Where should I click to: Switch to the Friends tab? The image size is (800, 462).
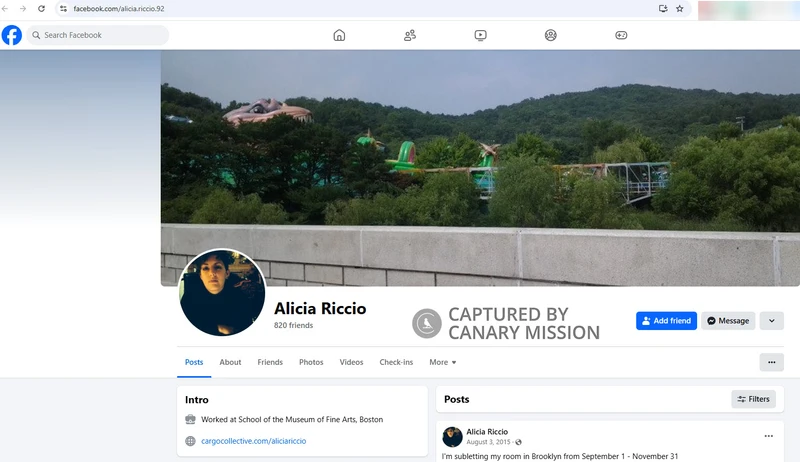(270, 362)
